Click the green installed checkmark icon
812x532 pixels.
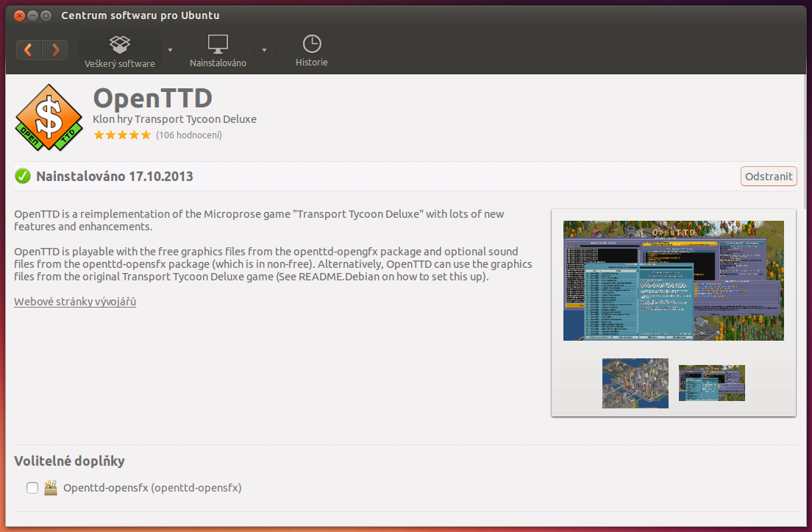coord(23,176)
